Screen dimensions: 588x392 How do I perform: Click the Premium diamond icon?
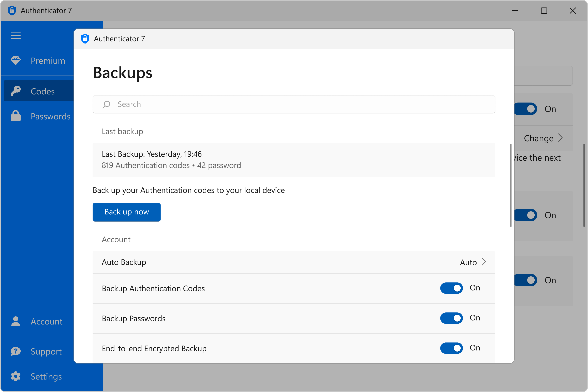pos(15,61)
